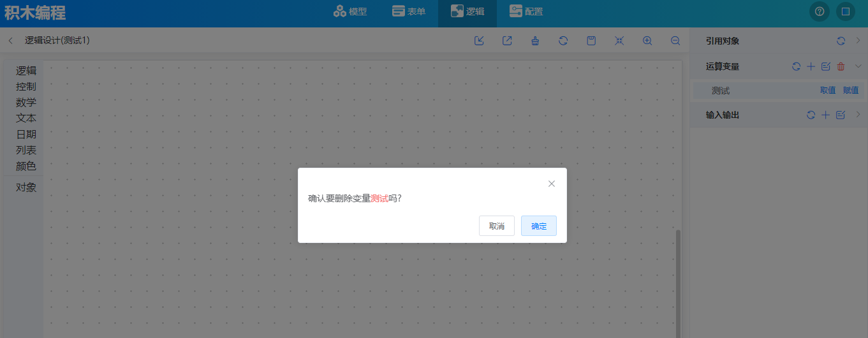Click the 积木编程 app title
Image resolution: width=868 pixels, height=338 pixels.
point(35,12)
